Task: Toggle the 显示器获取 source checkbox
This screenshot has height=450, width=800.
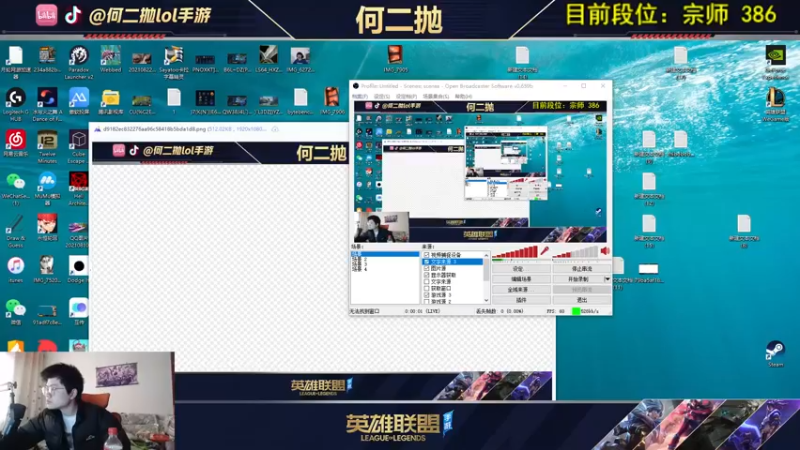Action: [427, 274]
